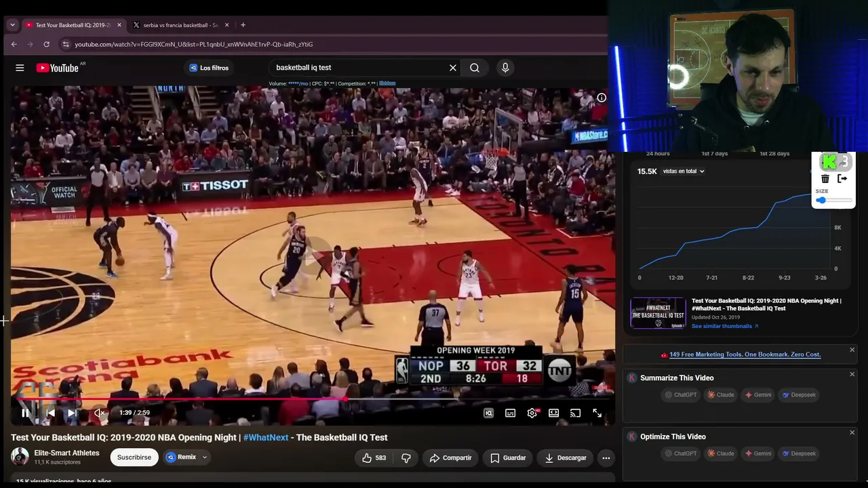Click the trash icon in overlay widget
Viewport: 868px width, 488px height.
point(825,179)
